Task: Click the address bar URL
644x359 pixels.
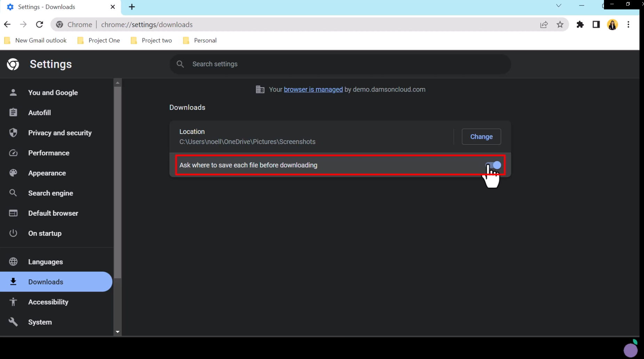Action: click(147, 25)
